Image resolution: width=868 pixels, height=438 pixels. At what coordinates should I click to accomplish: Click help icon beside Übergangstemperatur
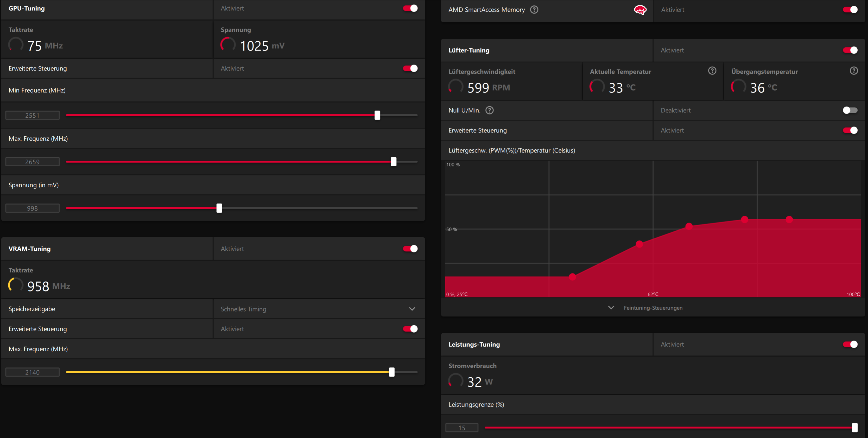tap(853, 71)
